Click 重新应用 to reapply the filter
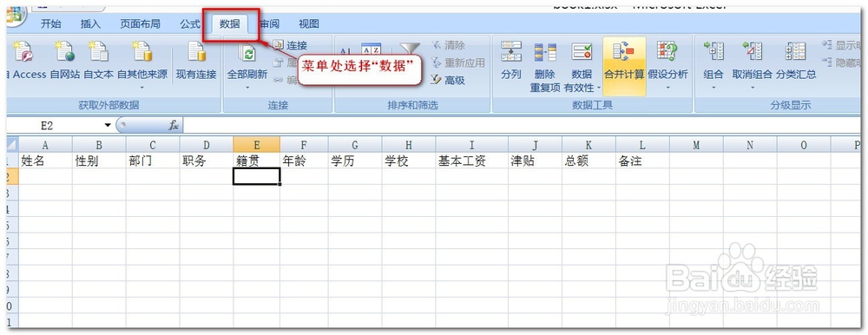Screen dimensions: 868x335 pos(457,62)
